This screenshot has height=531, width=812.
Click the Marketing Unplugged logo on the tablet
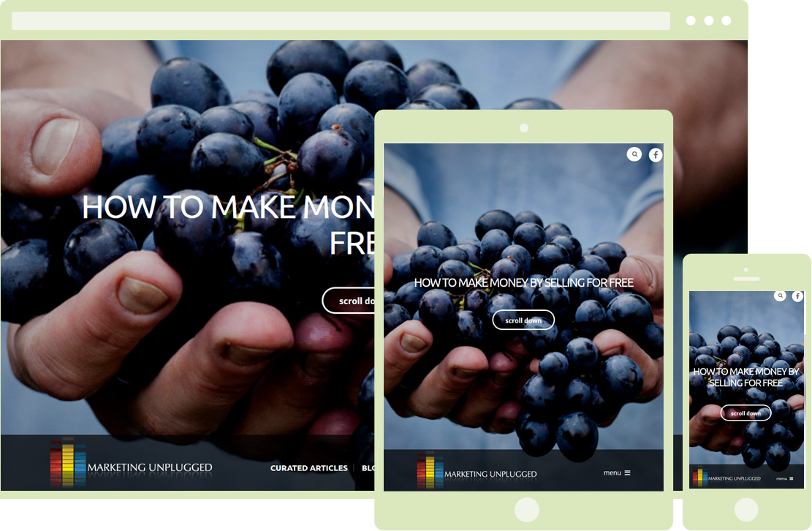tap(477, 471)
